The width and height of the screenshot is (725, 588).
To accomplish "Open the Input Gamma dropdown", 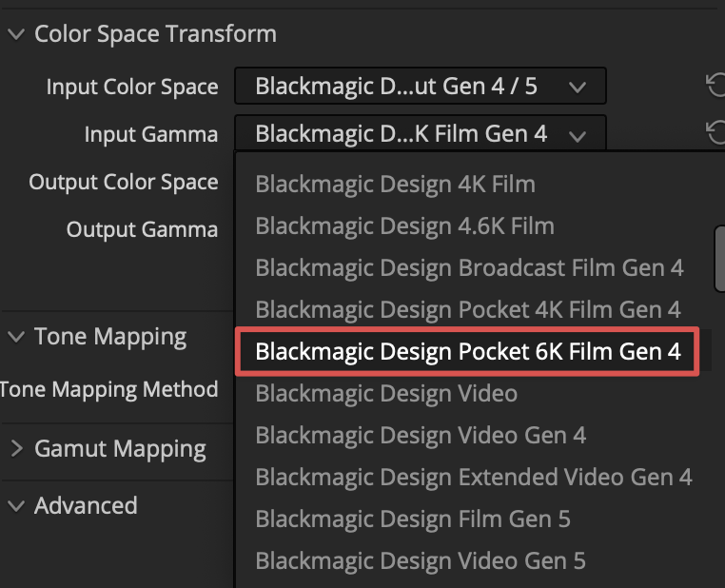I will [x=421, y=133].
